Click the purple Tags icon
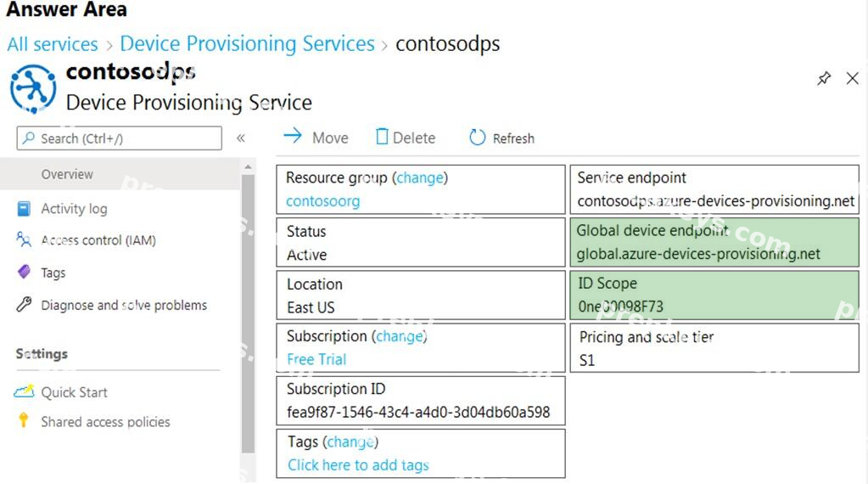The image size is (868, 484). 24,272
